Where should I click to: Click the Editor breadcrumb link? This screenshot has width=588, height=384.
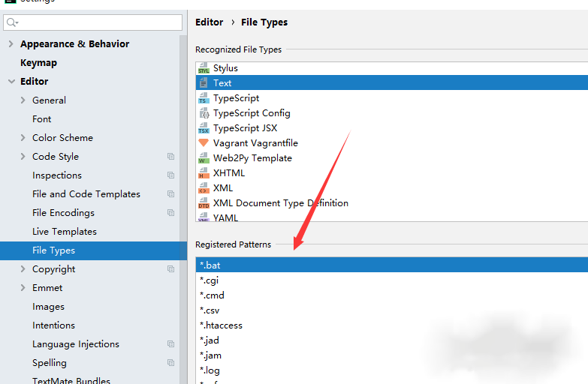coord(210,22)
